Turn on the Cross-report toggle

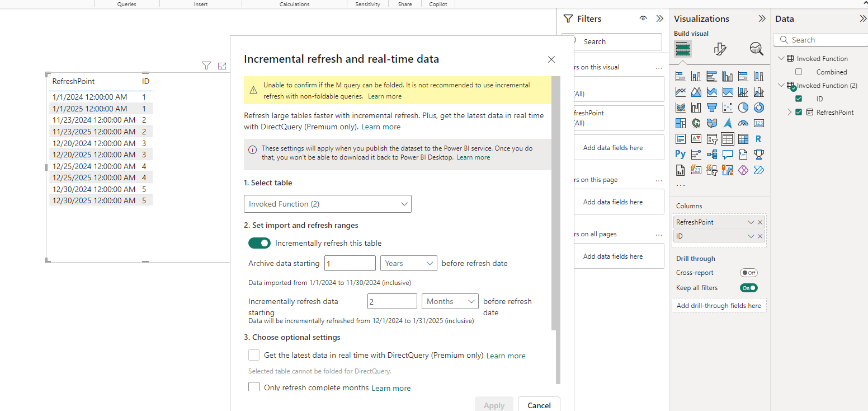coord(748,273)
